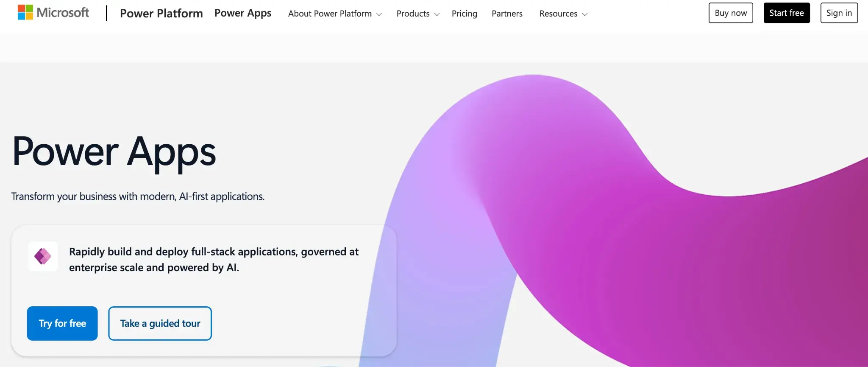The height and width of the screenshot is (367, 868).
Task: Click the Start free button
Action: pyautogui.click(x=787, y=13)
